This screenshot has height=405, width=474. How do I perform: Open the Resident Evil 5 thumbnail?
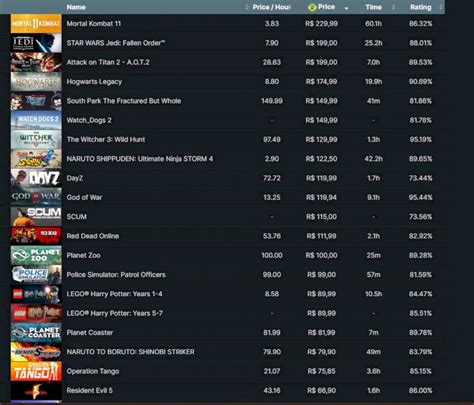pyautogui.click(x=36, y=391)
